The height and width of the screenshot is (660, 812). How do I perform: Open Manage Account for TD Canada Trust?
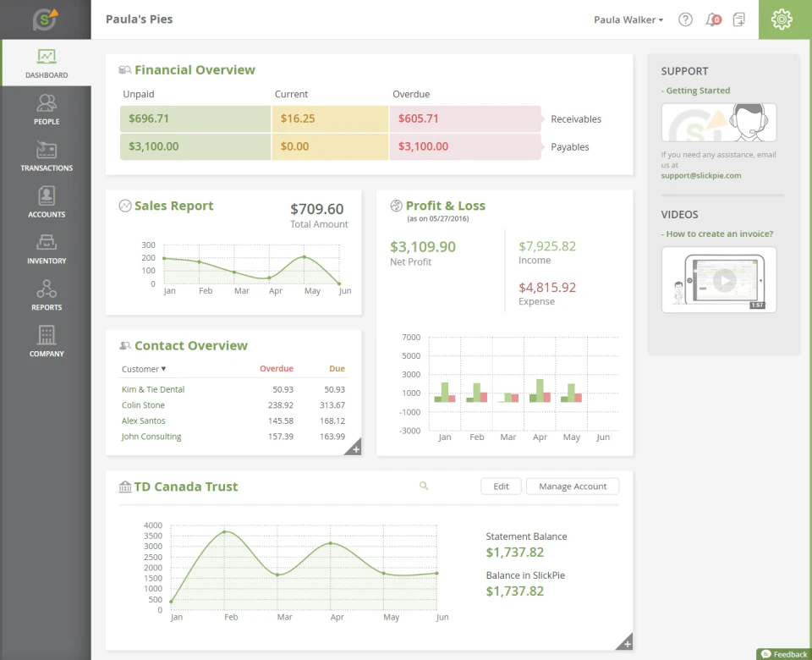(x=573, y=486)
